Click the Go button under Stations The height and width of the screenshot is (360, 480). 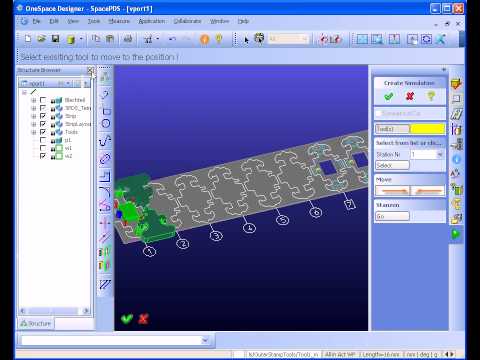tap(392, 216)
